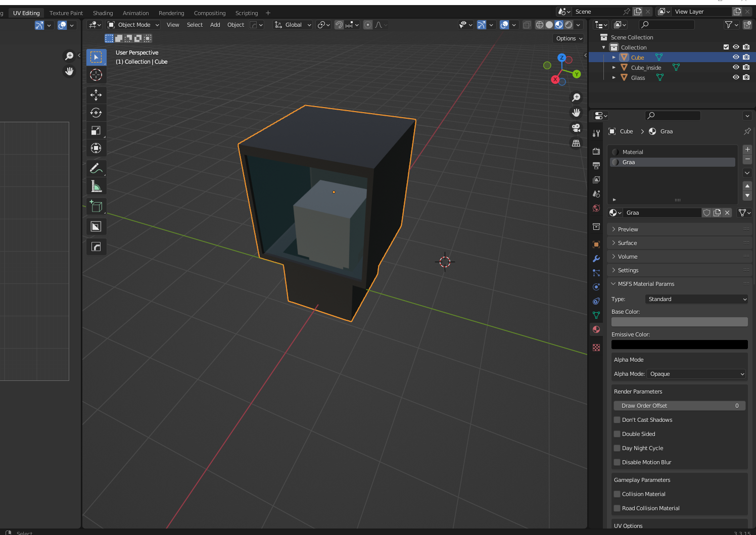756x535 pixels.
Task: Switch to World properties tab
Action: 596,208
